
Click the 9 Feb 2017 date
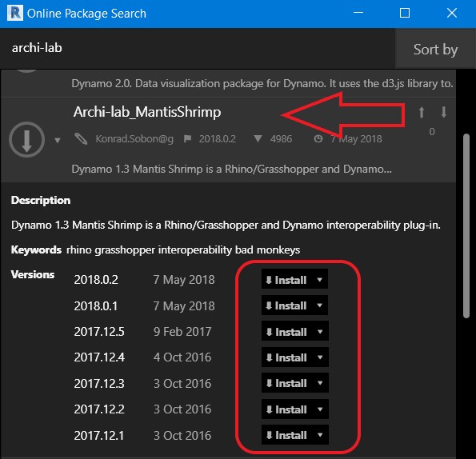tap(182, 332)
